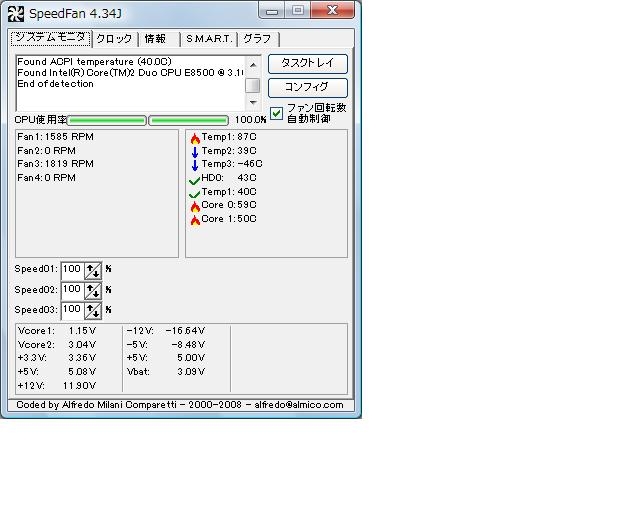Open the S.M.A.R.T. tab
640x512 pixels.
point(209,39)
